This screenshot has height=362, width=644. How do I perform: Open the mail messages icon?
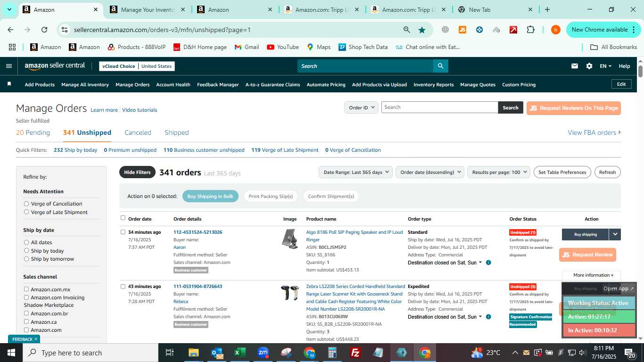click(574, 66)
